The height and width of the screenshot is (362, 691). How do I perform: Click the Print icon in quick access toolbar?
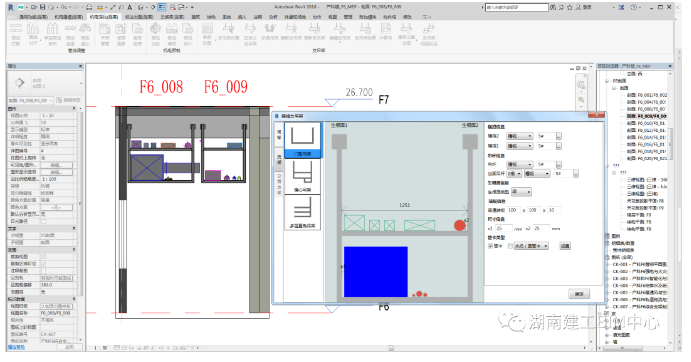89,7
